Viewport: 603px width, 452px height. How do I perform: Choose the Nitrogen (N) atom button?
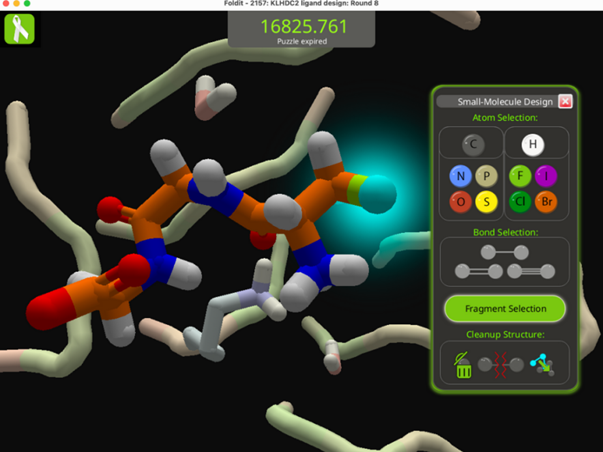[460, 177]
